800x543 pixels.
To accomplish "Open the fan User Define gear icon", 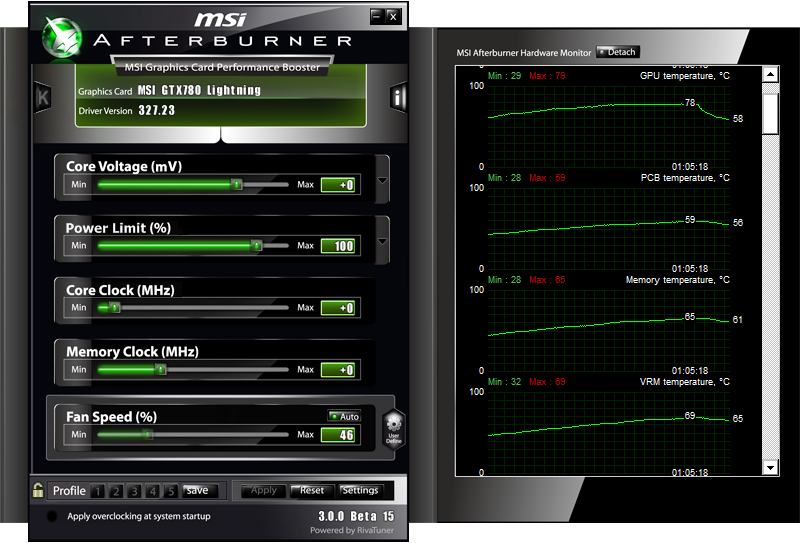I will pyautogui.click(x=394, y=429).
